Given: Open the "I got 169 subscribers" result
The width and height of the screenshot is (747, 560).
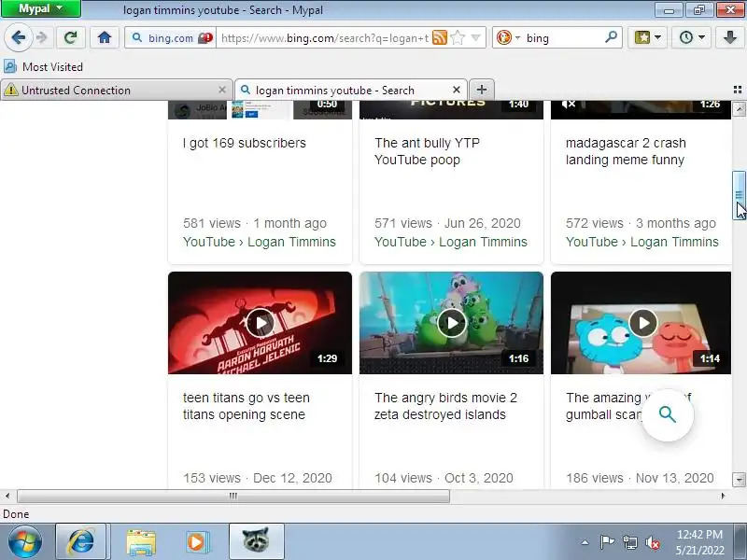Looking at the screenshot, I should (245, 143).
